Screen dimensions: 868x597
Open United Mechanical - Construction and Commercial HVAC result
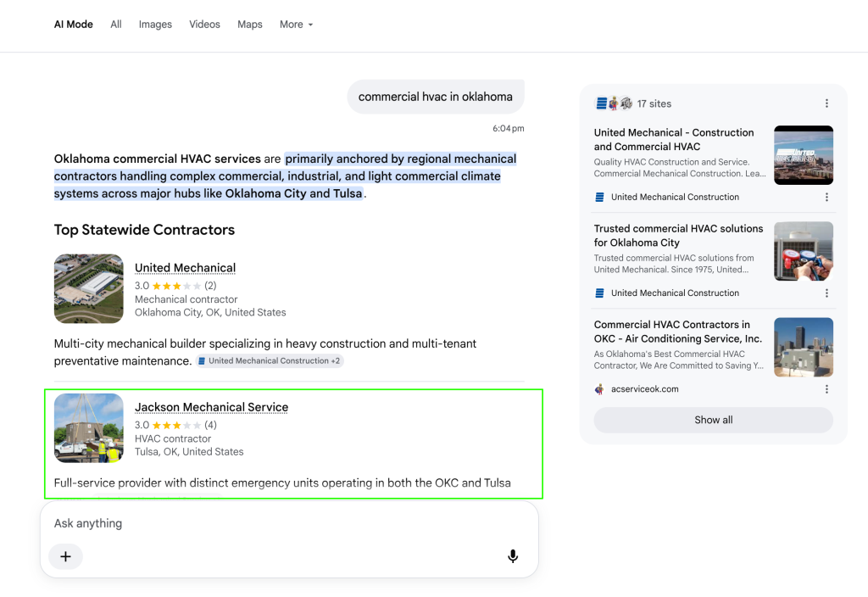[674, 140]
